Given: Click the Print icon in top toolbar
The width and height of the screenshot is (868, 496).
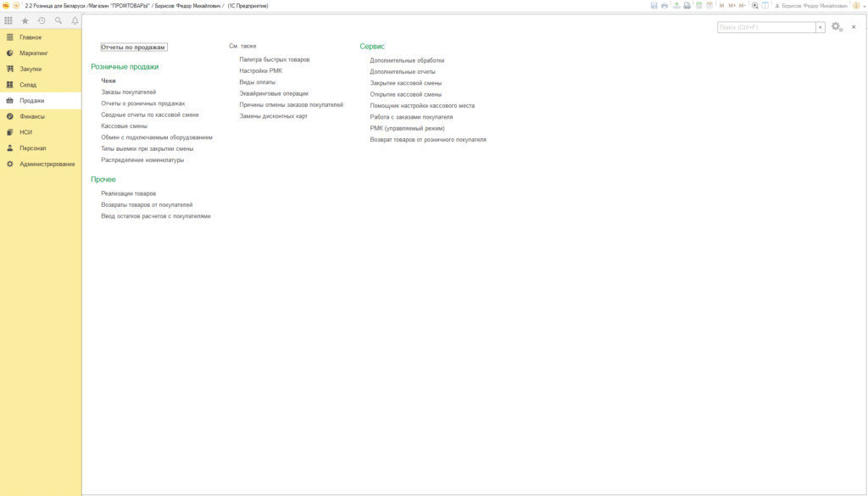Looking at the screenshot, I should click(x=665, y=6).
